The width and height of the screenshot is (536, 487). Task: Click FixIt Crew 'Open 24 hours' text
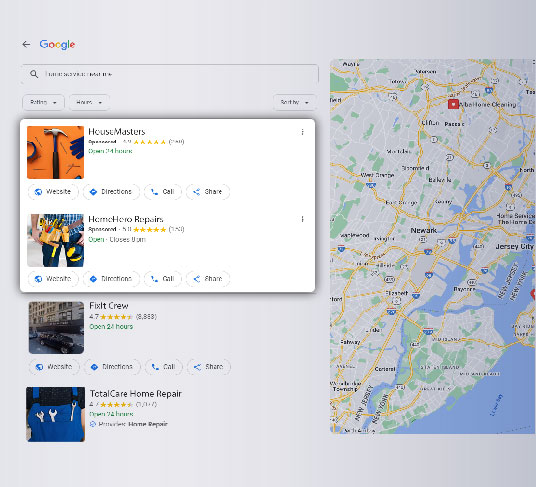click(x=111, y=326)
